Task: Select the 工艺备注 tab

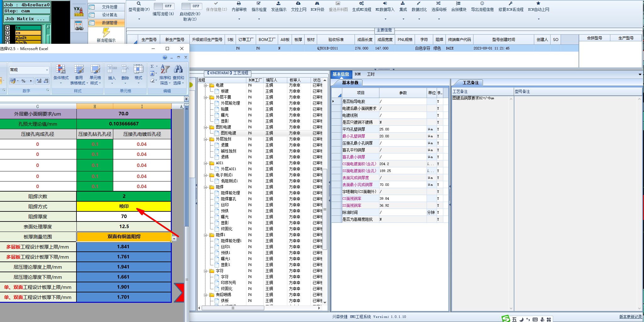Action: (x=470, y=83)
